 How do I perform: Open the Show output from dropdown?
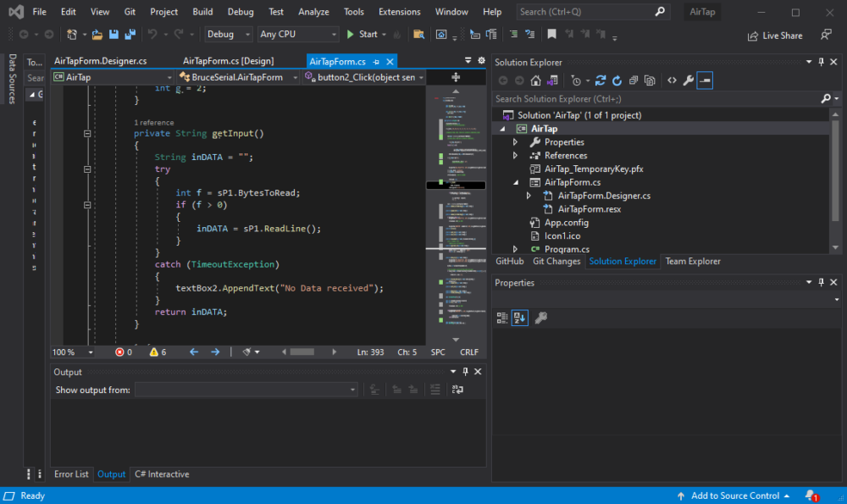tap(246, 390)
